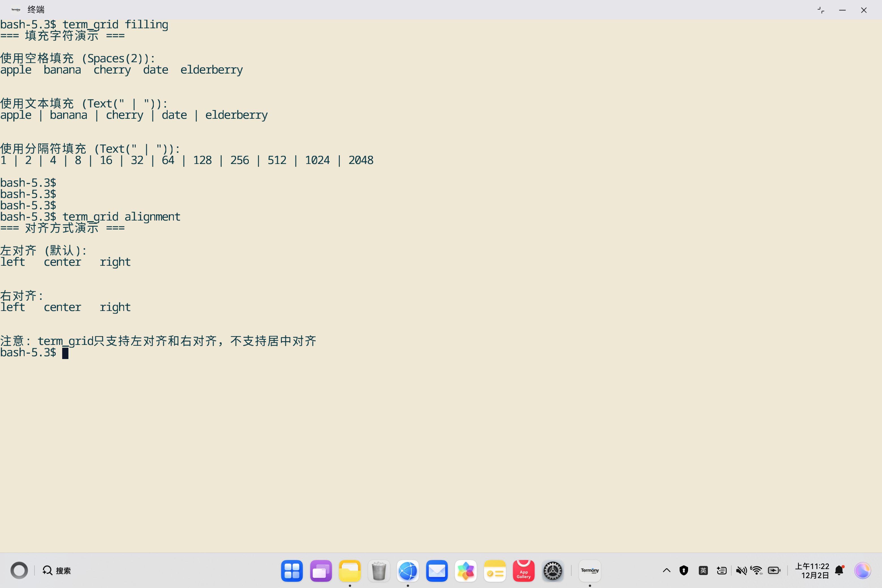Open the yellow Notes memo app
Image resolution: width=882 pixels, height=588 pixels.
tap(495, 571)
